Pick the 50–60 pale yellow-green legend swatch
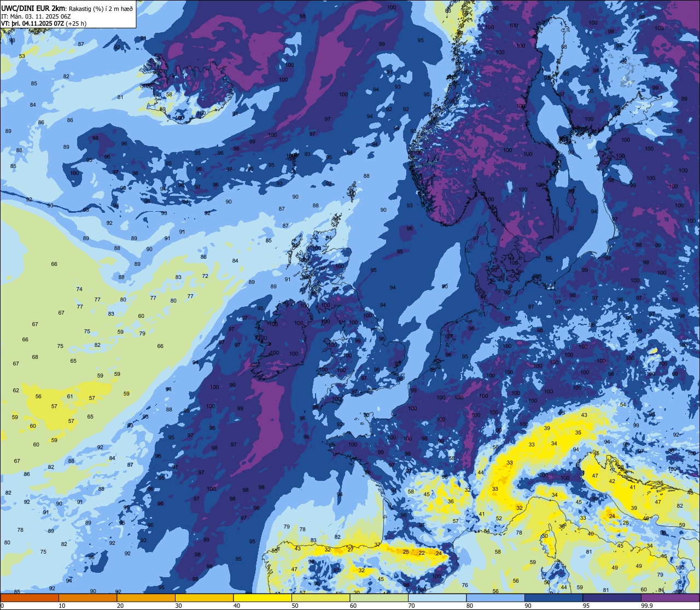The image size is (700, 610). tap(320, 597)
